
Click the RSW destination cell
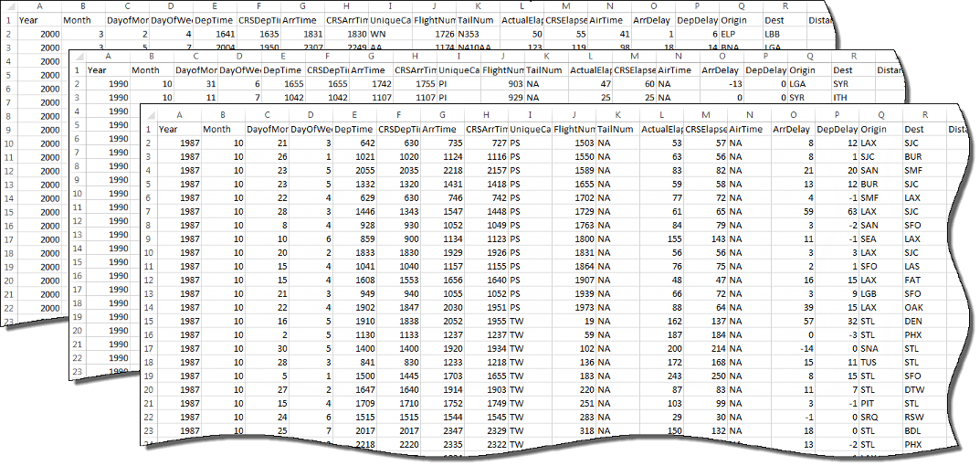[x=924, y=417]
